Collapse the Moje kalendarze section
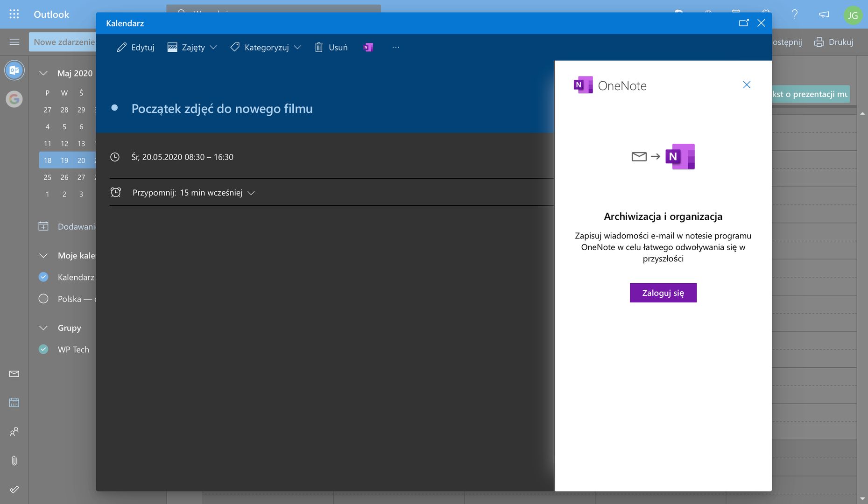This screenshot has height=504, width=868. coord(43,255)
